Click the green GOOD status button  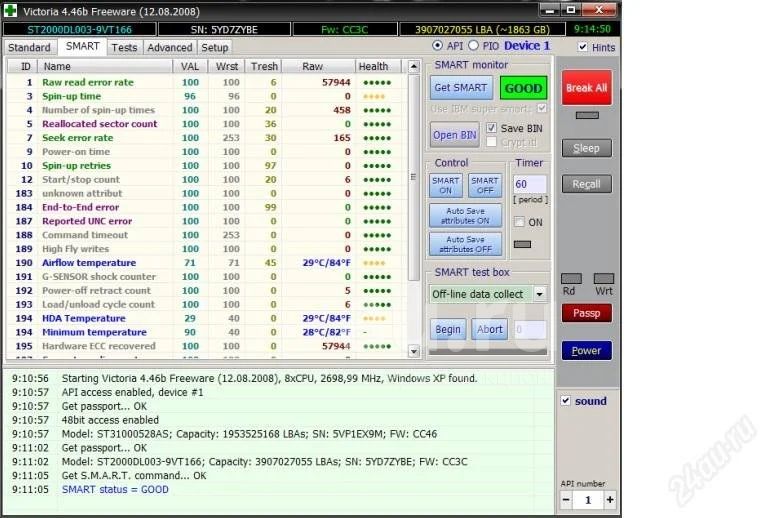tap(524, 88)
